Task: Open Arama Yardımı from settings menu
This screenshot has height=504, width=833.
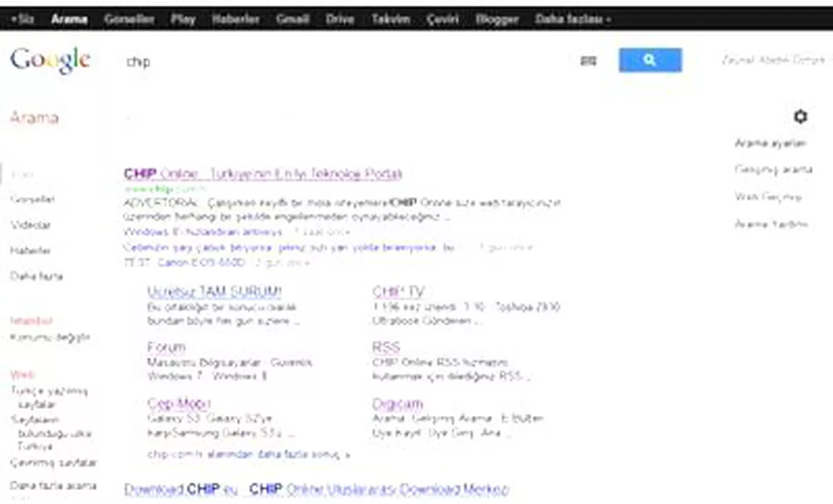Action: point(770,224)
